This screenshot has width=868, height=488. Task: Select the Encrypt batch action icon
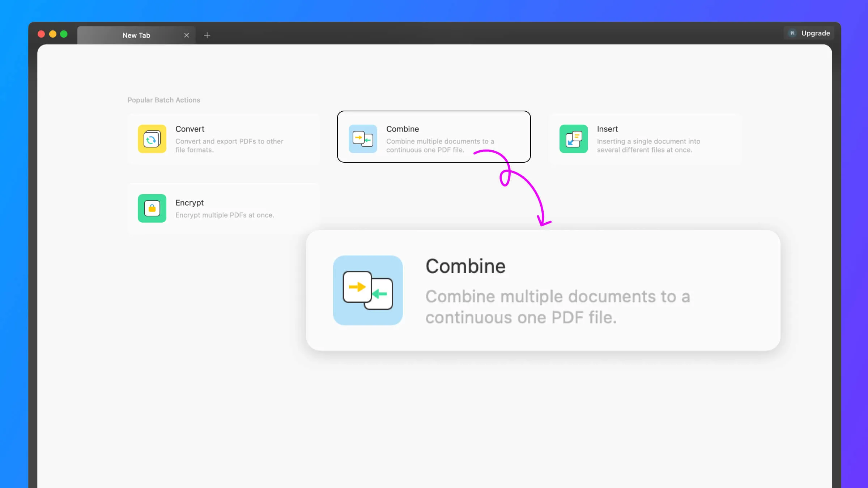(x=152, y=208)
